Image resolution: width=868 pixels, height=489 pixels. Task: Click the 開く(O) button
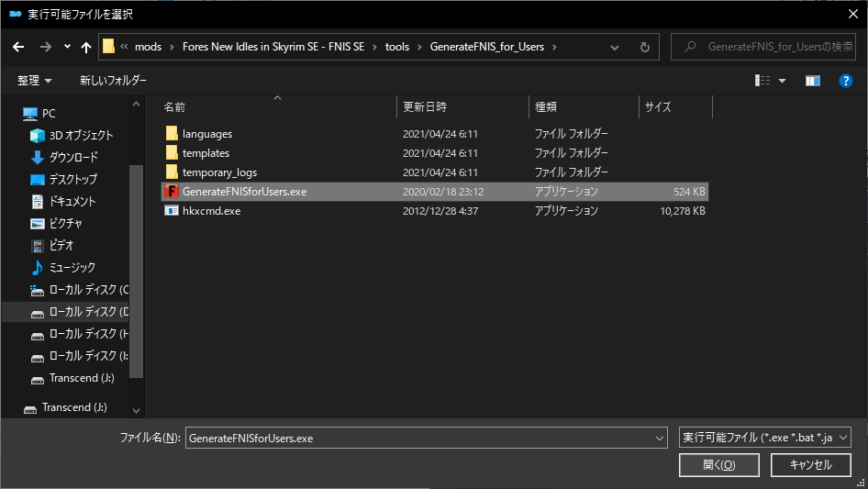click(x=719, y=465)
